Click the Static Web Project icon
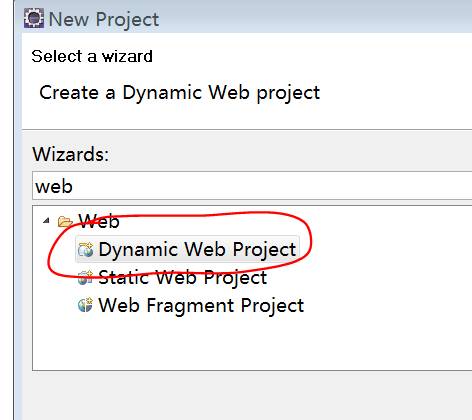The width and height of the screenshot is (472, 420). (x=85, y=278)
